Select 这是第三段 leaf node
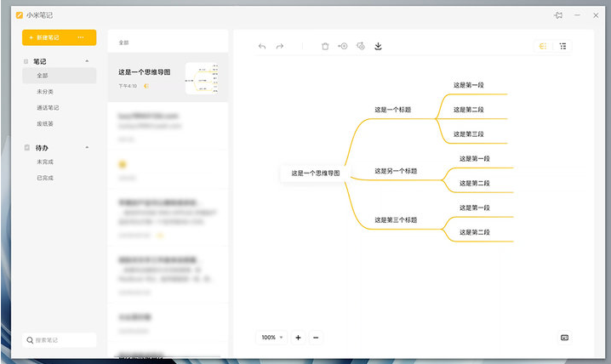The height and width of the screenshot is (364, 611). (468, 134)
